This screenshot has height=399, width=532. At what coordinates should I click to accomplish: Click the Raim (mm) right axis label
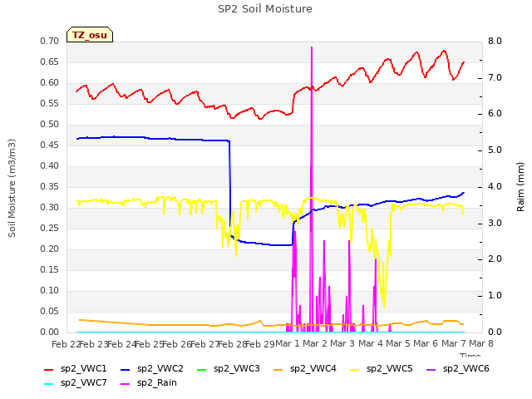pos(520,187)
